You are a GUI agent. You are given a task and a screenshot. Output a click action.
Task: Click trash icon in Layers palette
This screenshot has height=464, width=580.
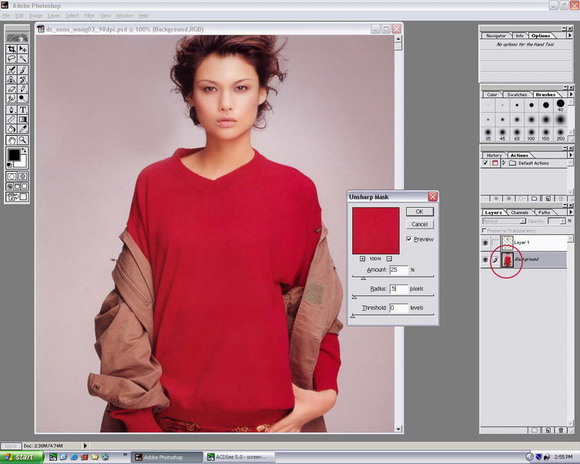[561, 430]
